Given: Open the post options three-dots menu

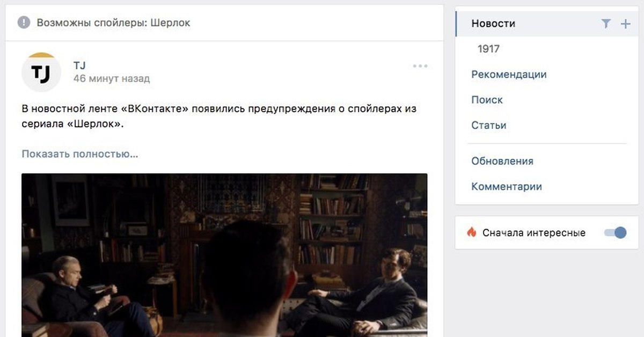Looking at the screenshot, I should click(x=420, y=66).
